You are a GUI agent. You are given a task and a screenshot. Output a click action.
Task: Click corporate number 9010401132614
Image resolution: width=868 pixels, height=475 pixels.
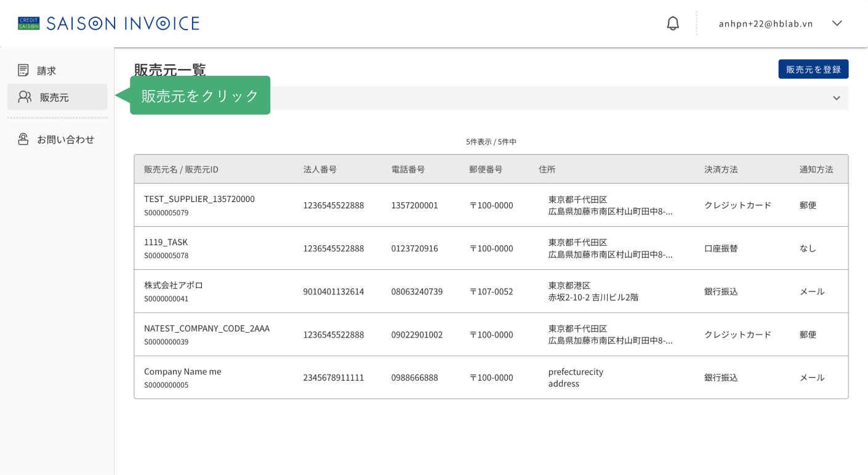334,291
